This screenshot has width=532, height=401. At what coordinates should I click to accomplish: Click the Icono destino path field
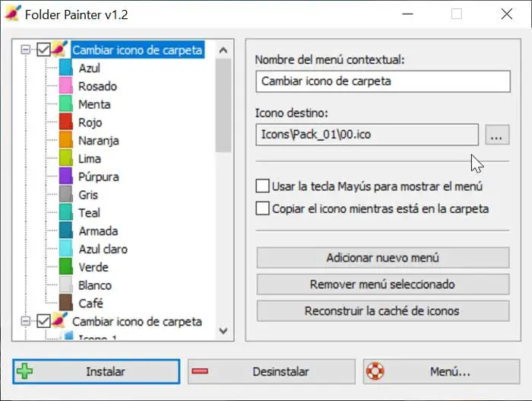coord(367,135)
